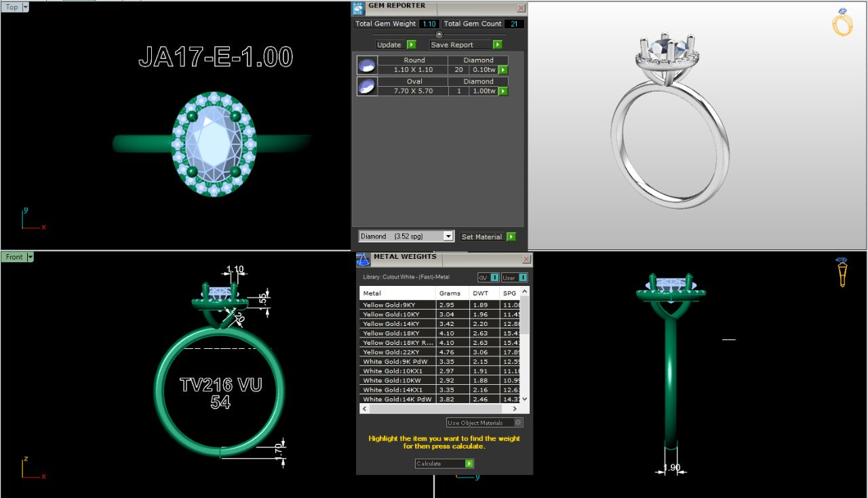The image size is (868, 498).
Task: Collapse Gem Reporter header with small up arrow
Action: click(x=439, y=34)
